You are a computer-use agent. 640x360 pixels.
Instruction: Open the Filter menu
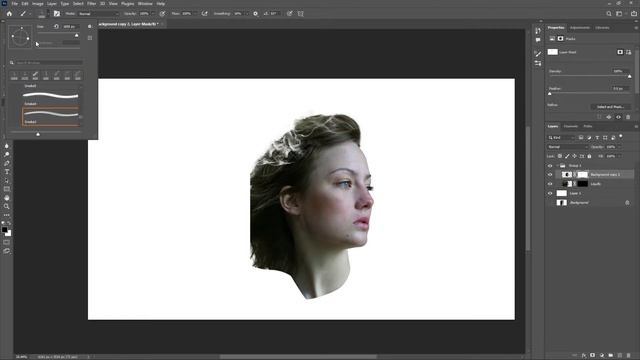[x=91, y=4]
